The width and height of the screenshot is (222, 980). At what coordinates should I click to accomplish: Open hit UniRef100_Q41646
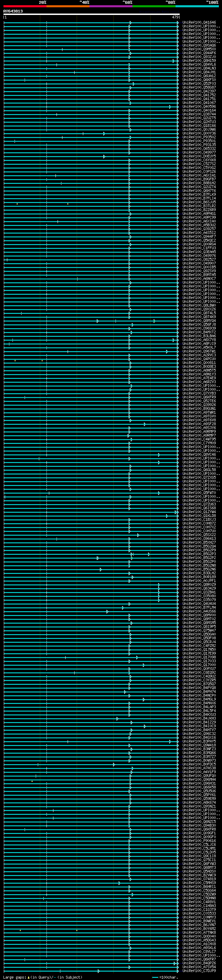click(x=199, y=23)
